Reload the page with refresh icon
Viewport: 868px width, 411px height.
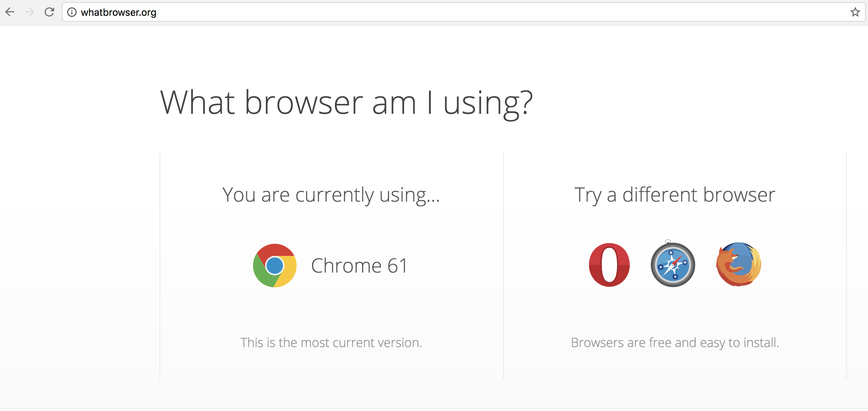tap(50, 12)
